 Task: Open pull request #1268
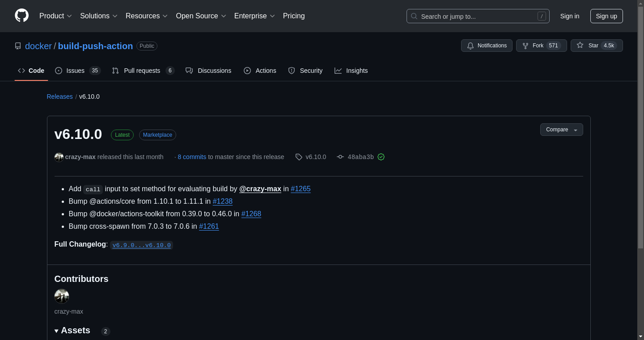251,214
